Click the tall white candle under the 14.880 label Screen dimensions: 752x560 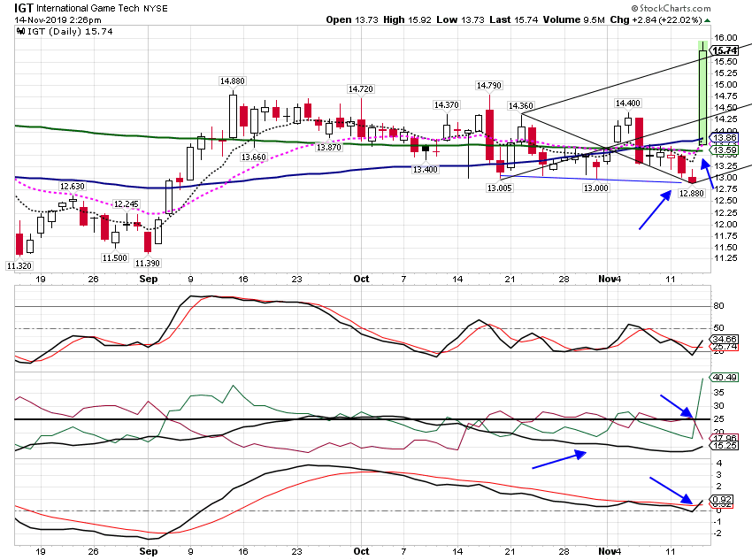tap(233, 117)
